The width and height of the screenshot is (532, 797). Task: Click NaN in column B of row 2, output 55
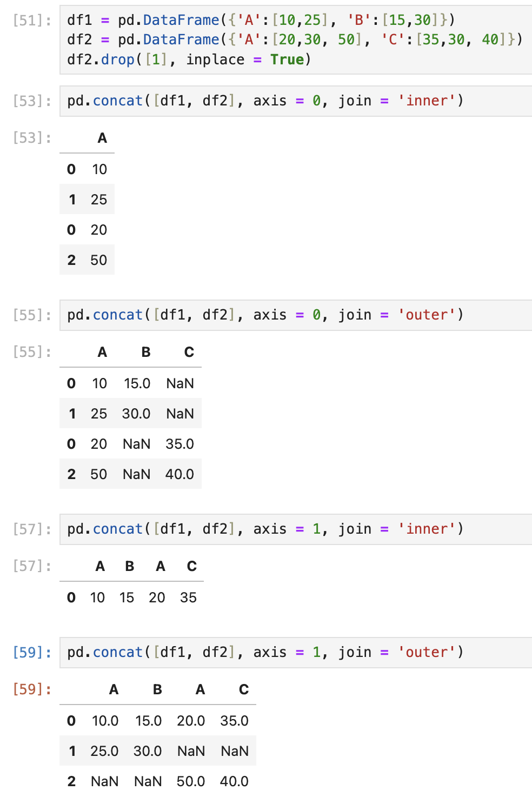coord(137,474)
